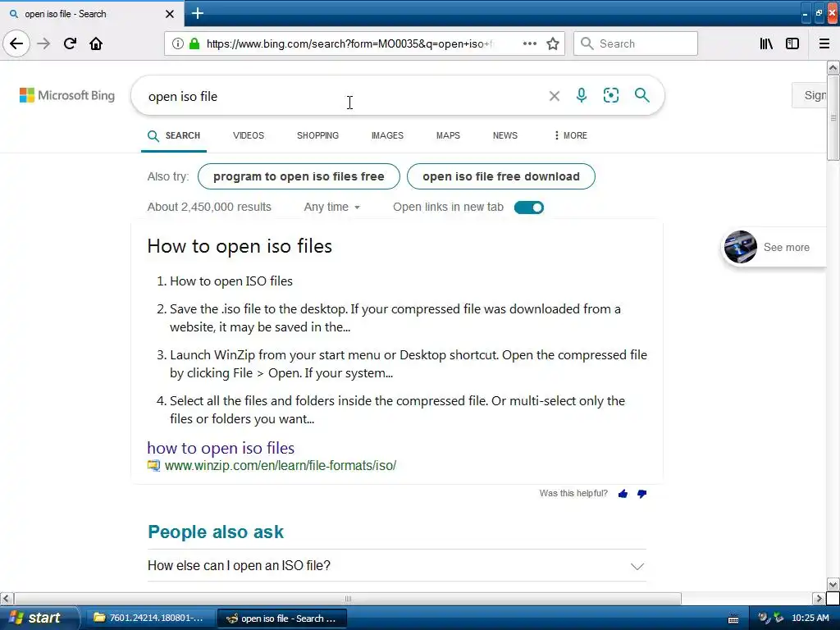Submit search with the Bing magnifier icon
This screenshot has width=840, height=630.
[x=641, y=95]
